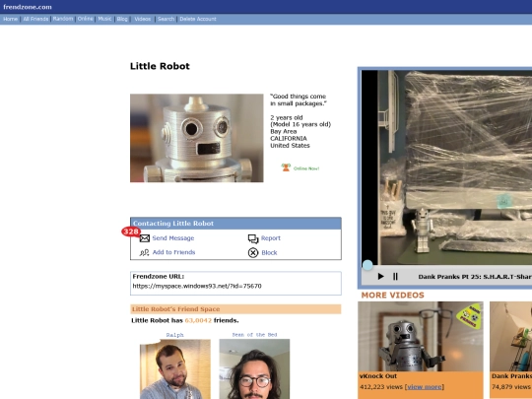Open Sean of the Bed's profile link
Viewport: 532px width, 399px height.
(254, 335)
